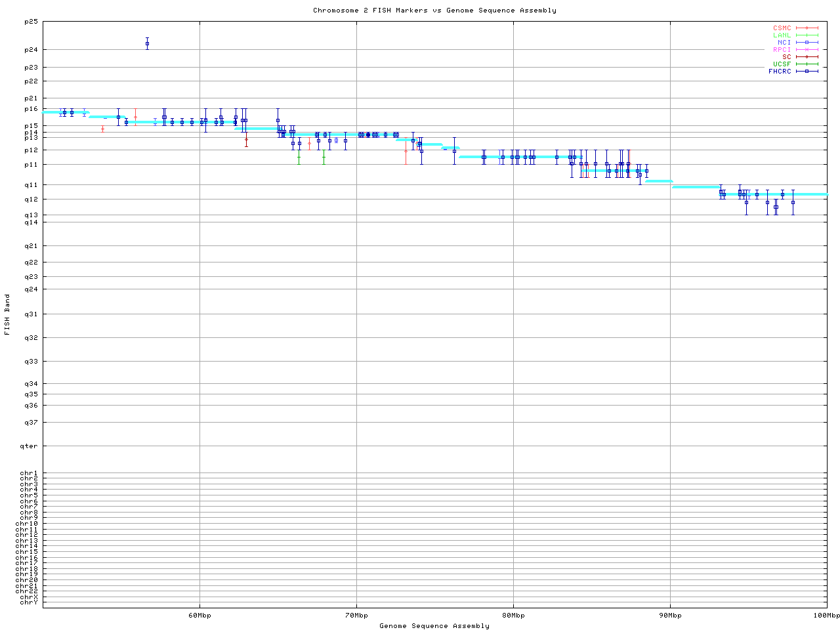840x630 pixels.
Task: Click the CSMC legend text label
Action: (x=782, y=28)
